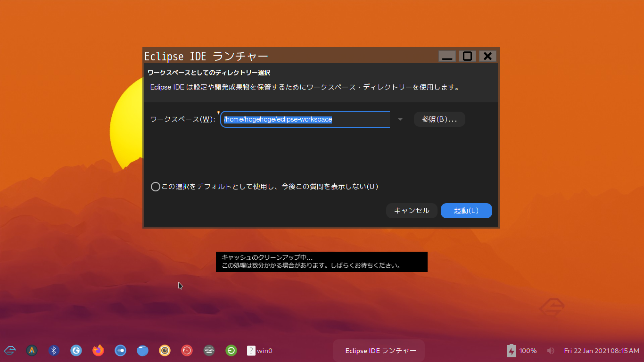Click the volume speaker icon in tray
The width and height of the screenshot is (644, 362).
(x=550, y=351)
